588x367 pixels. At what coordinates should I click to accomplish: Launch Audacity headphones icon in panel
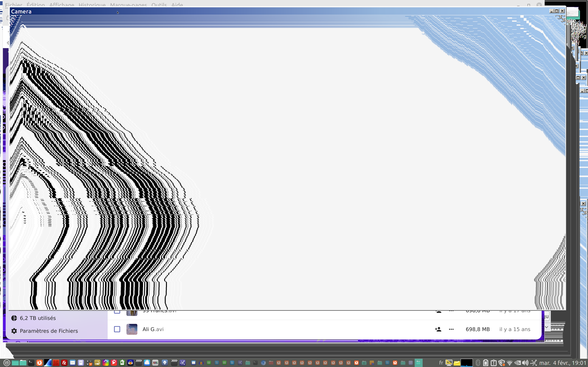pos(130,363)
